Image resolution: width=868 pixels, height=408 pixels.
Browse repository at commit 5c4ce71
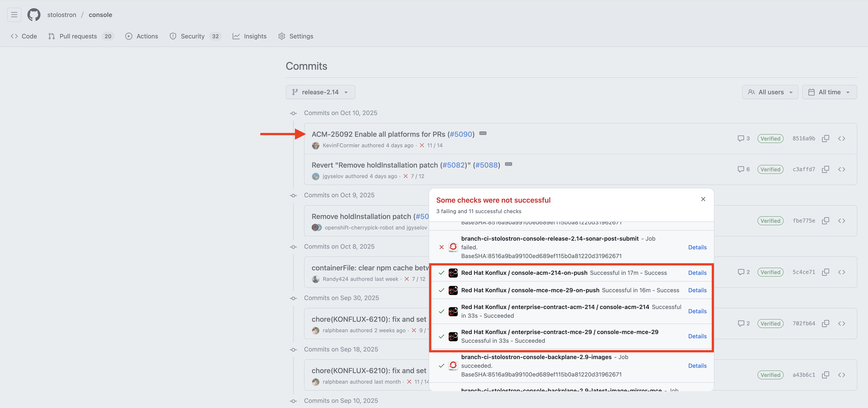coord(841,272)
